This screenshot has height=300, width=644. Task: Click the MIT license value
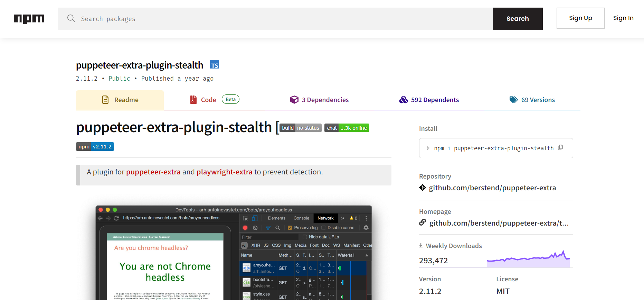(x=503, y=291)
